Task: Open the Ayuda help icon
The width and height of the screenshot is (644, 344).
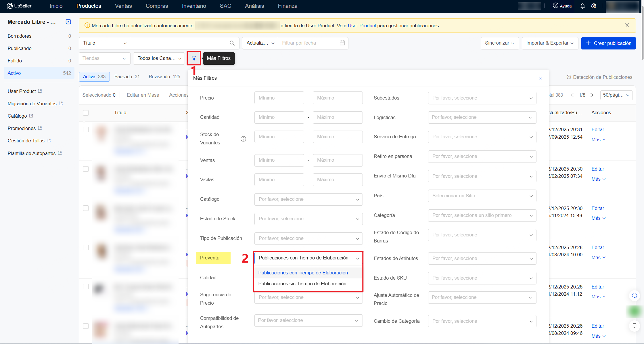Action: [555, 6]
